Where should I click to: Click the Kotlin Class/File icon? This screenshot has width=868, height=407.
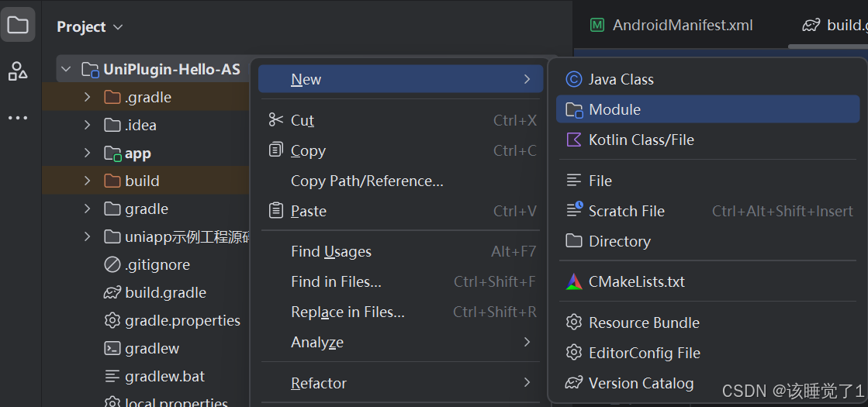pos(574,140)
